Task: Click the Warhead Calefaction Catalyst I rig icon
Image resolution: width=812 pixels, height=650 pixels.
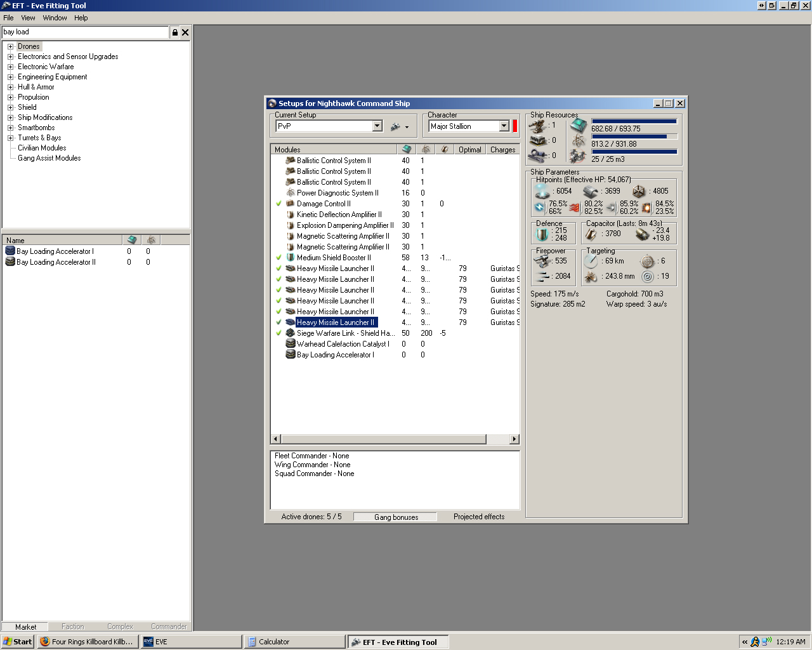Action: 291,343
